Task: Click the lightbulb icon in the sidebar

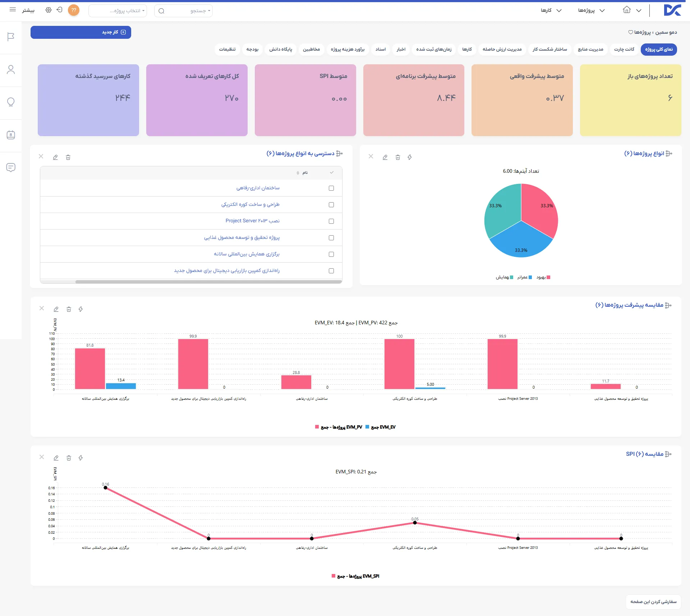Action: (11, 102)
